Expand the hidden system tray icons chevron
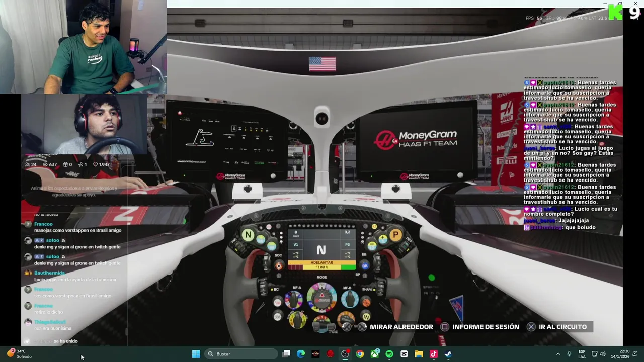Image resolution: width=644 pixels, height=362 pixels. pos(558,354)
